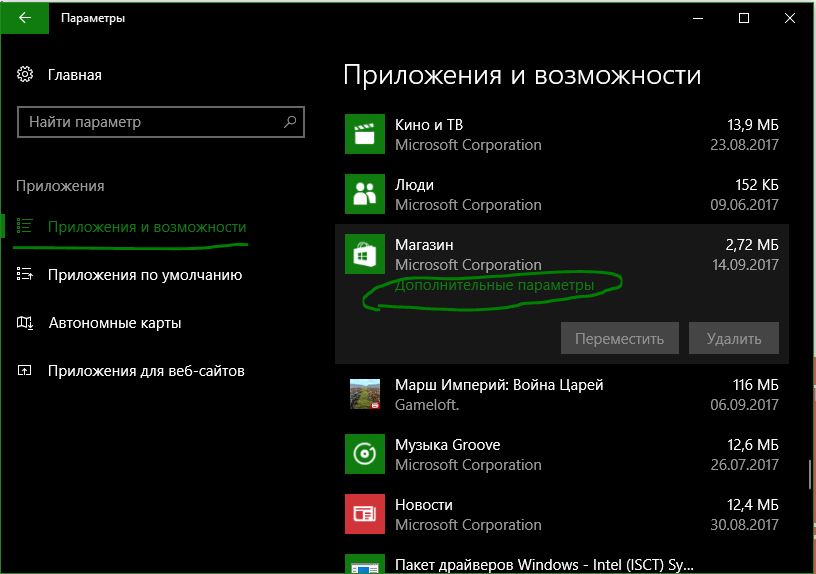Viewport: 816px width, 574px height.
Task: Select the Музыка Groove app icon
Action: [365, 454]
